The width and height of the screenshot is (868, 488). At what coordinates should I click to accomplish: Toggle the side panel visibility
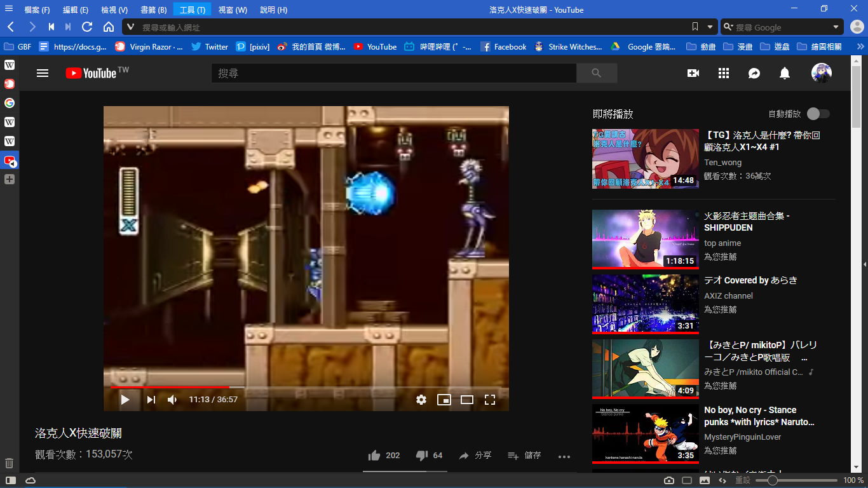[11, 480]
